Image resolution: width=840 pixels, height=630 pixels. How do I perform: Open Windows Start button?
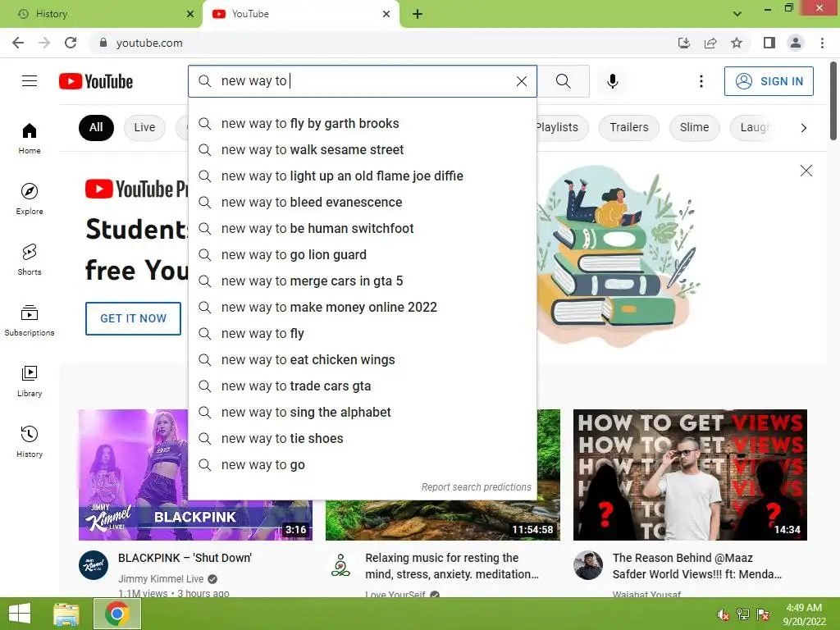pyautogui.click(x=20, y=614)
